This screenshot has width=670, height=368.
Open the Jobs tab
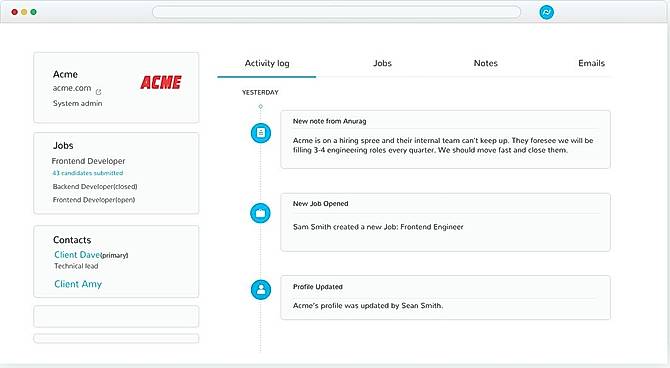(x=382, y=63)
